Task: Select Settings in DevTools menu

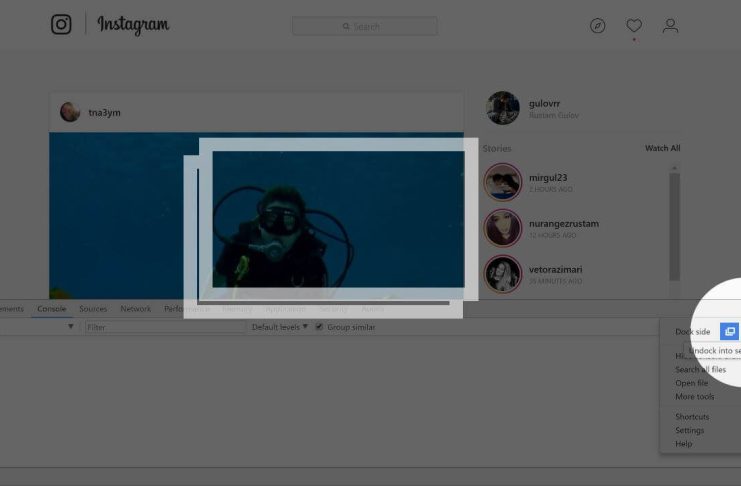Action: pos(689,430)
